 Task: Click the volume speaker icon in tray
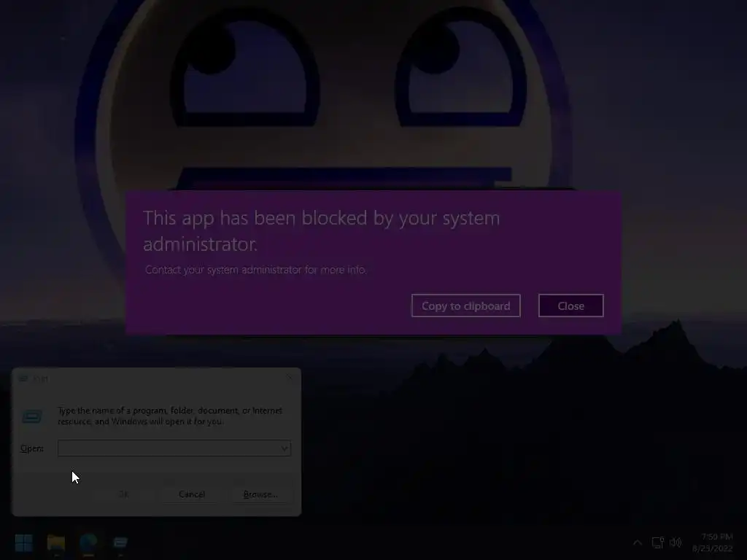pyautogui.click(x=676, y=542)
